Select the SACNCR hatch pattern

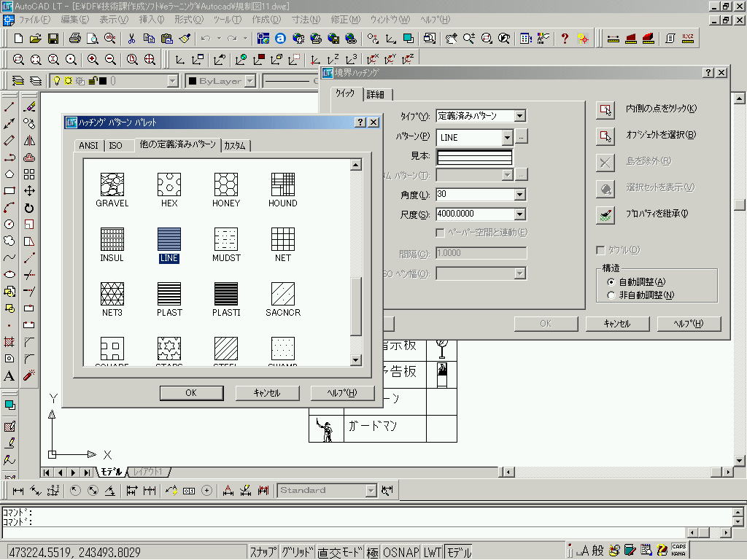point(283,294)
